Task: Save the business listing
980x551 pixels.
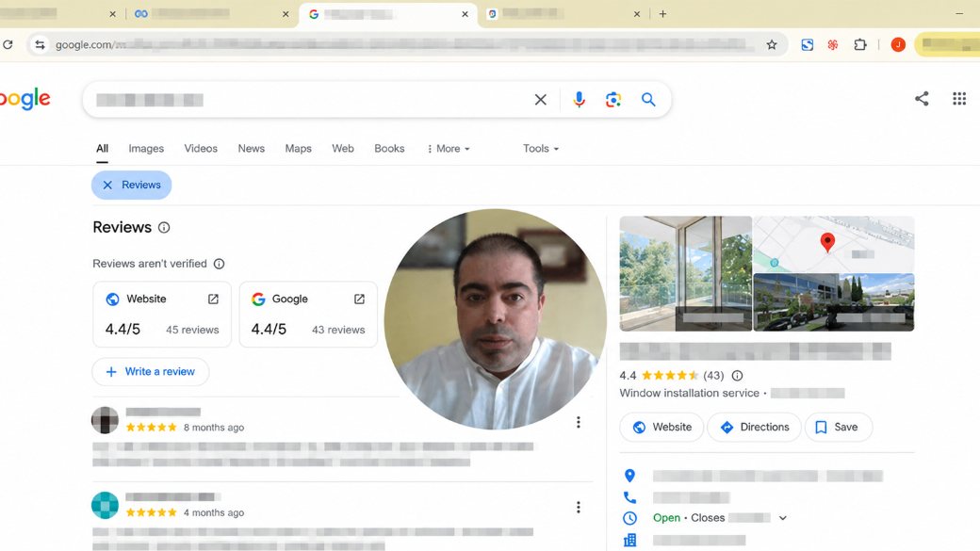Action: pos(838,428)
